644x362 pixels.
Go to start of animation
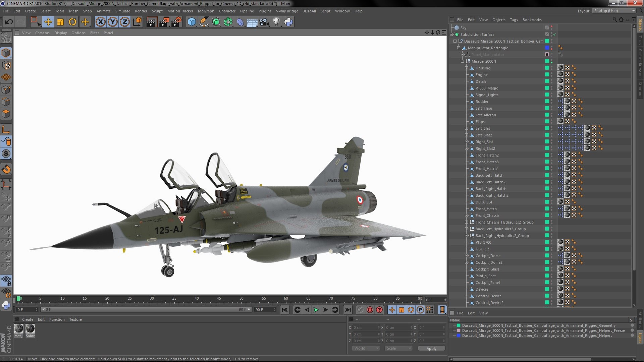coord(284,310)
